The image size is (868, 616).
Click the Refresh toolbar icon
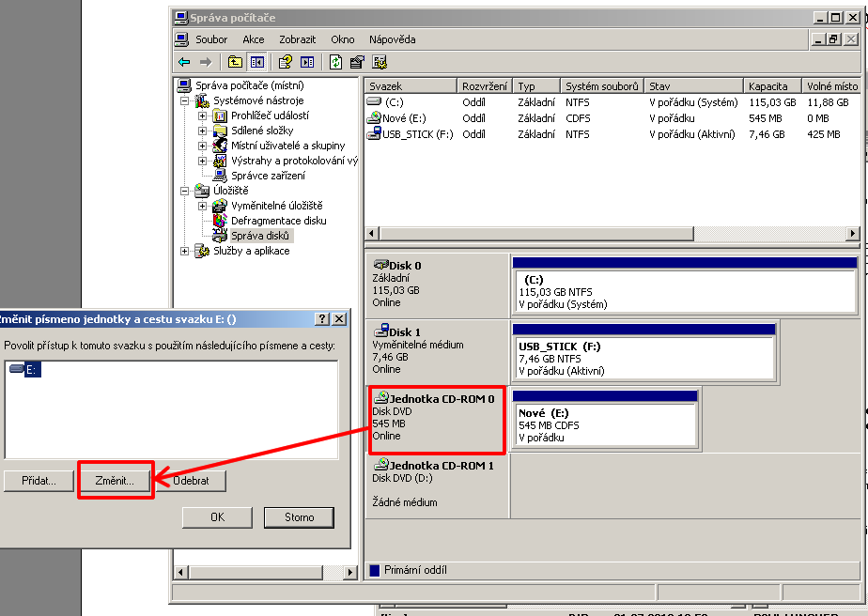335,62
